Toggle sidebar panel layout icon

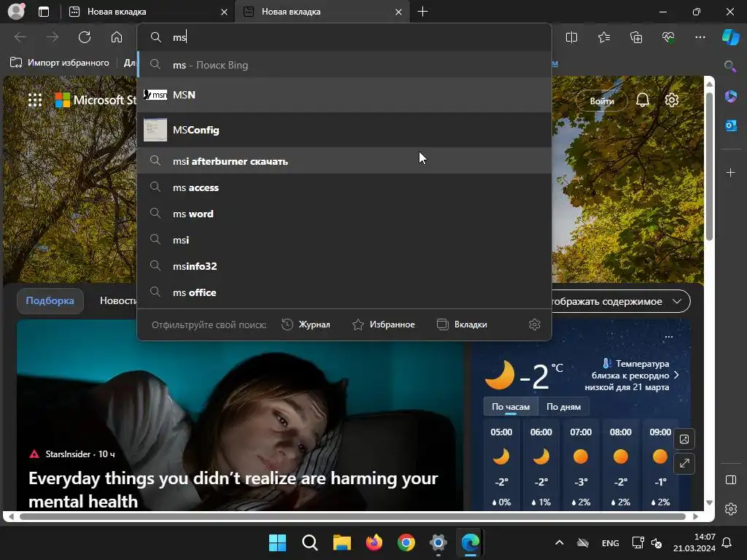click(730, 480)
